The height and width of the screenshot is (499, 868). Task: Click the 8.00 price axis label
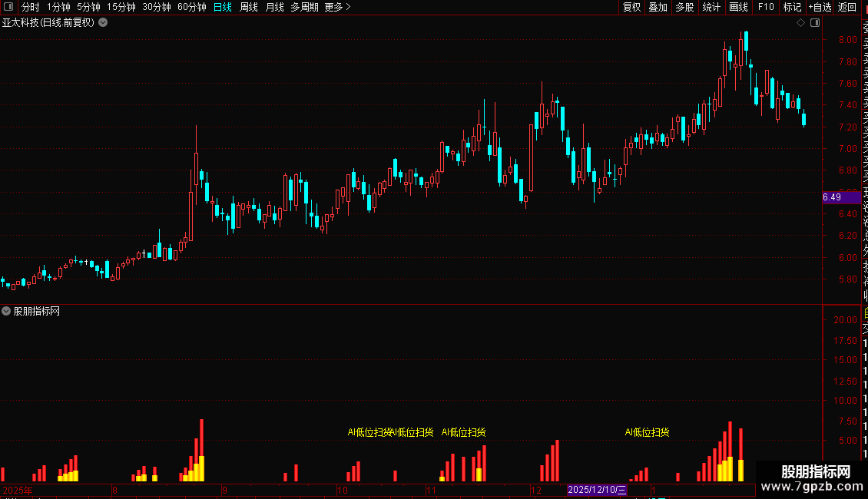click(847, 40)
